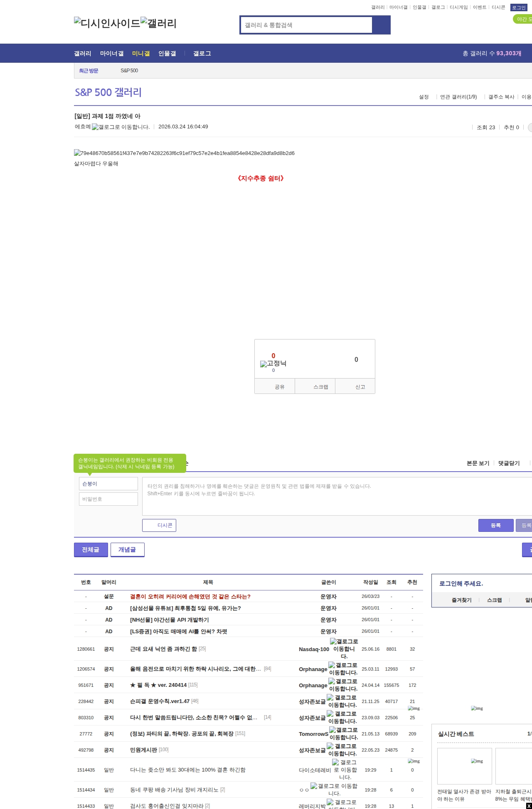Expand the 연관 갤러리(1/9) list

click(x=458, y=97)
